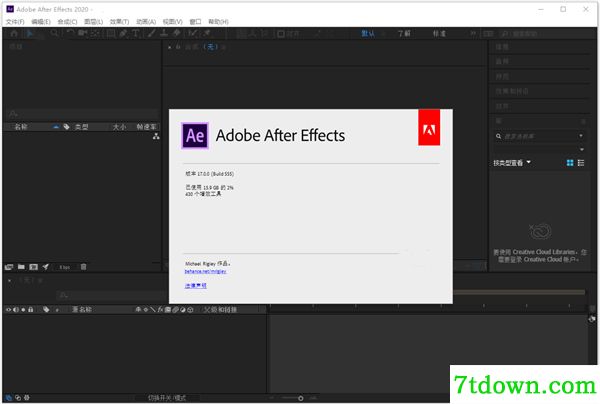The image size is (600, 404).
Task: Select the Pen tool
Action: pos(123,34)
